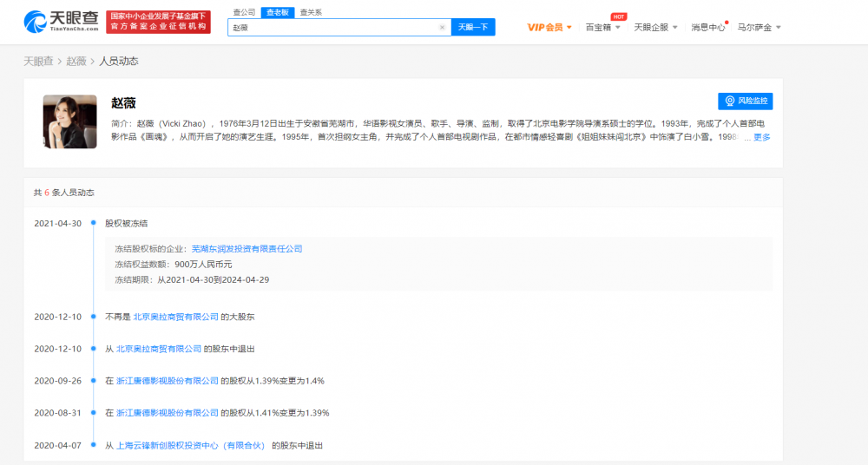Open 上海云锋新创股权投资中心 link
Viewport: 868px width, 465px height.
(x=191, y=446)
